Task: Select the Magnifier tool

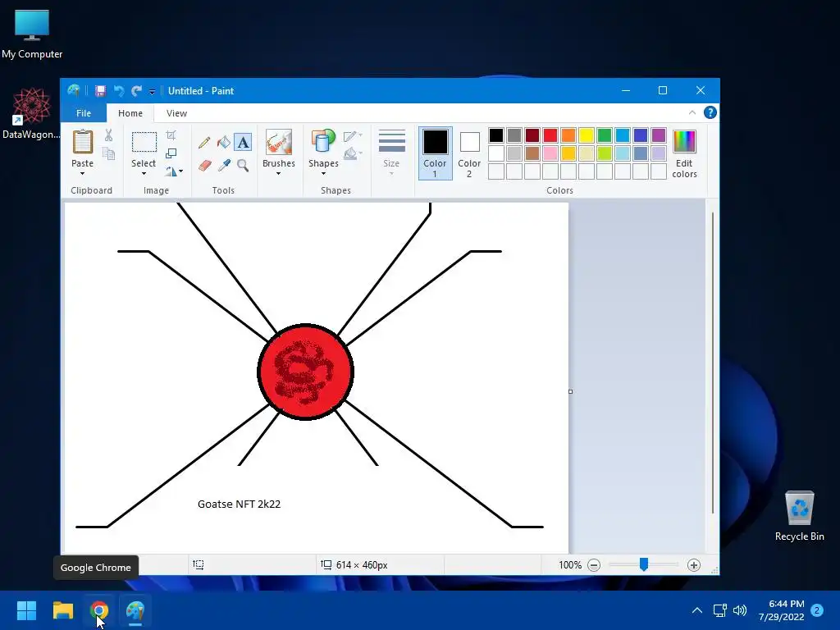Action: [x=243, y=165]
